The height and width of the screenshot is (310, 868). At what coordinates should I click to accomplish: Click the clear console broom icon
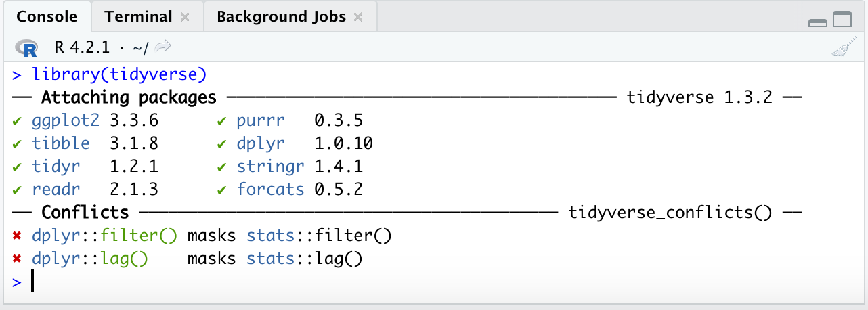(844, 48)
